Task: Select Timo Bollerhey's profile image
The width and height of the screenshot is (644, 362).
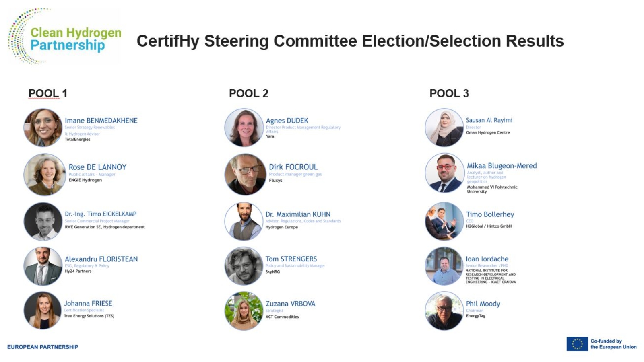Action: (x=444, y=221)
